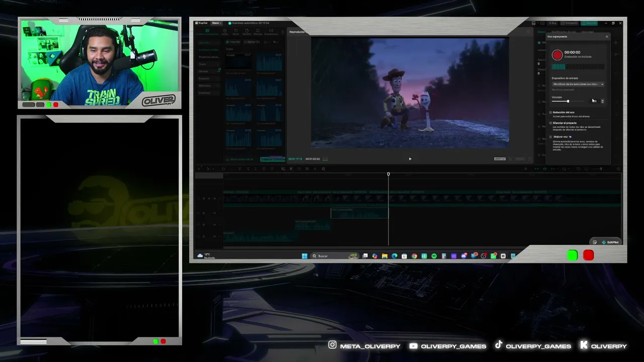Open CapCut from the taskbar
Image resolution: width=644 pixels, height=362 pixels.
coord(503,256)
